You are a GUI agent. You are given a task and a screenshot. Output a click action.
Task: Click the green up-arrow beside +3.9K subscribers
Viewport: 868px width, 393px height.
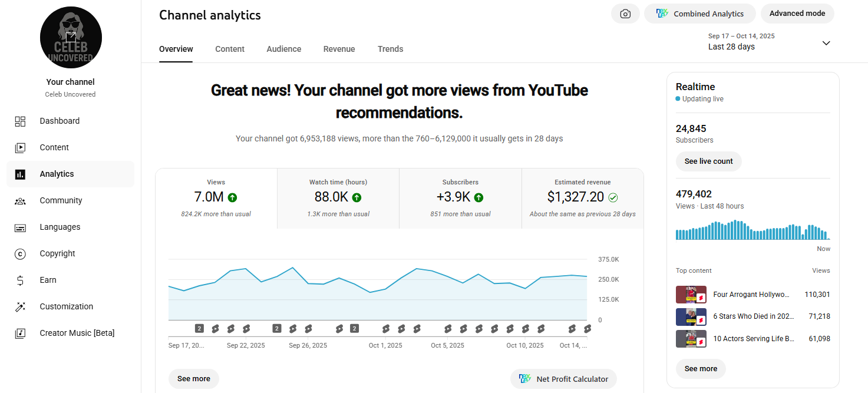tap(478, 197)
